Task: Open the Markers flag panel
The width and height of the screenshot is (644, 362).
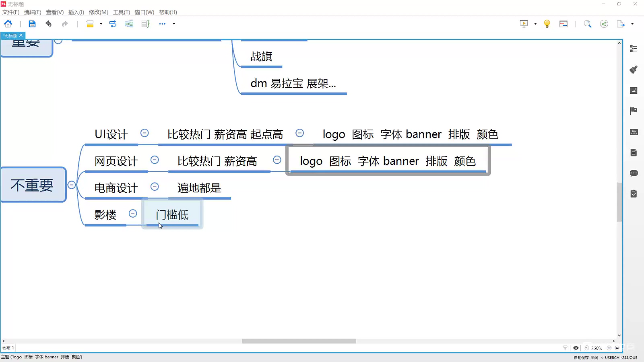Action: coord(634,111)
